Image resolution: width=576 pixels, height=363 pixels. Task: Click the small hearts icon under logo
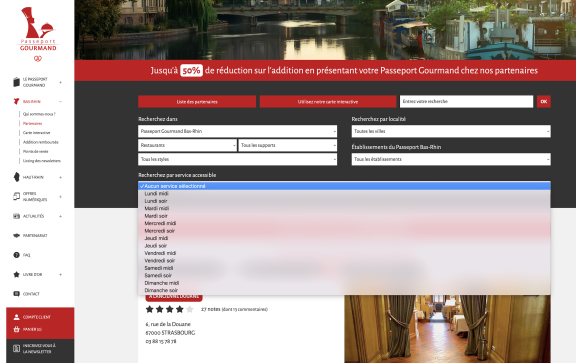point(38,59)
